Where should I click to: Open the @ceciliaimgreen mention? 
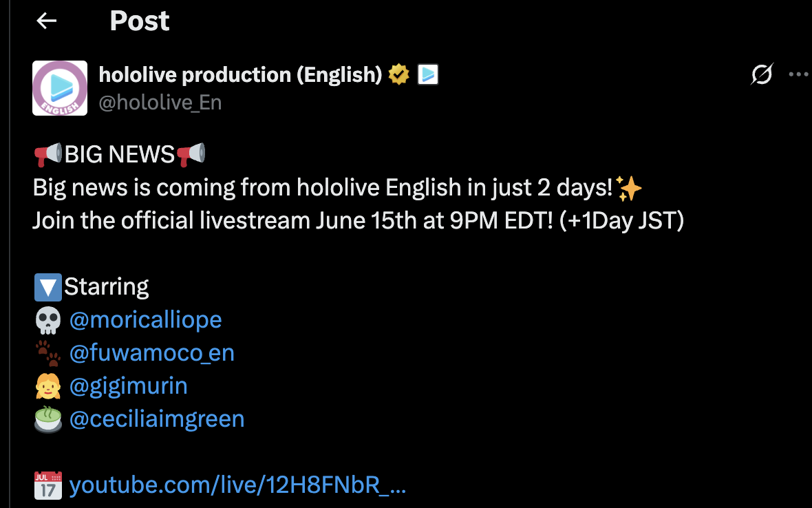[157, 419]
